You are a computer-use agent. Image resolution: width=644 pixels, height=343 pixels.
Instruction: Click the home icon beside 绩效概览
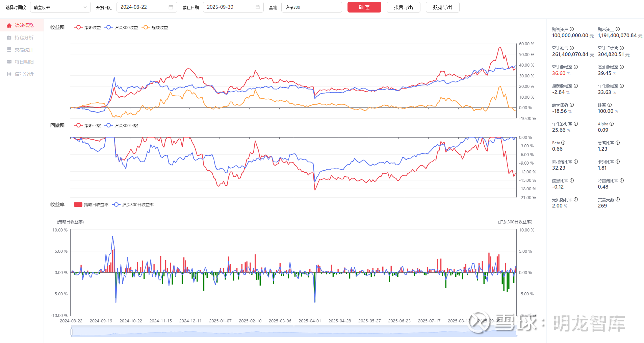tap(9, 25)
